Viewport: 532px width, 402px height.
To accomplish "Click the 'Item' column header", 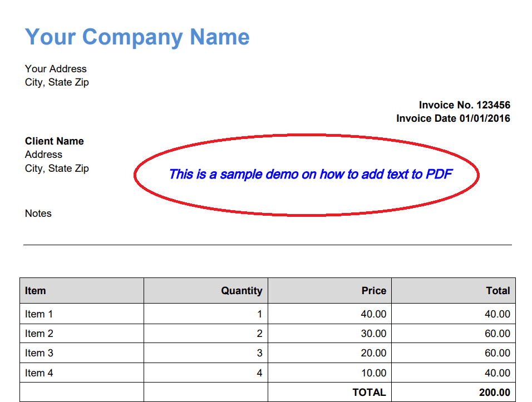I will (36, 290).
